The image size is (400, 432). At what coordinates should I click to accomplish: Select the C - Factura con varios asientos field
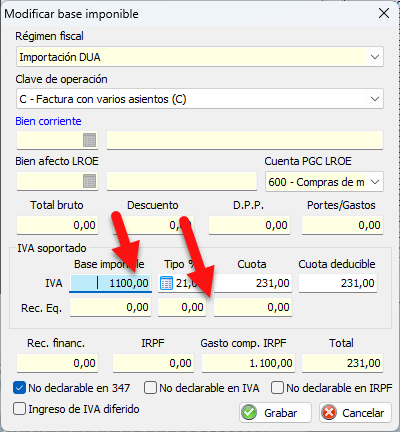200,99
